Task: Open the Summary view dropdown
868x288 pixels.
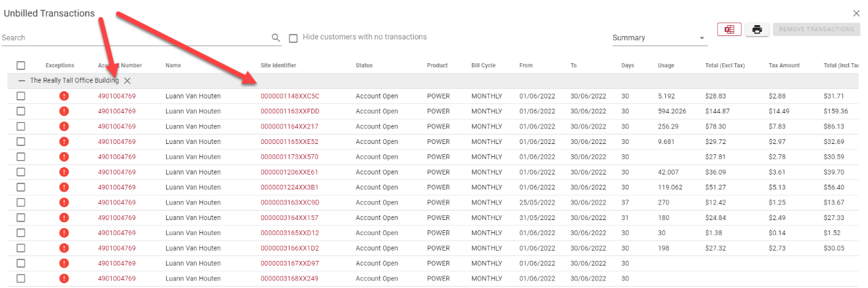Action: pyautogui.click(x=659, y=38)
